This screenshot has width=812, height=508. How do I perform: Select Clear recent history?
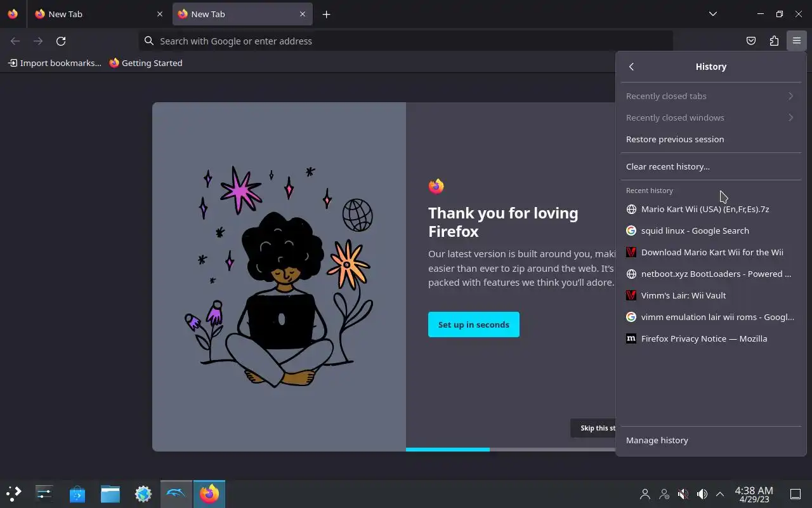point(710,166)
